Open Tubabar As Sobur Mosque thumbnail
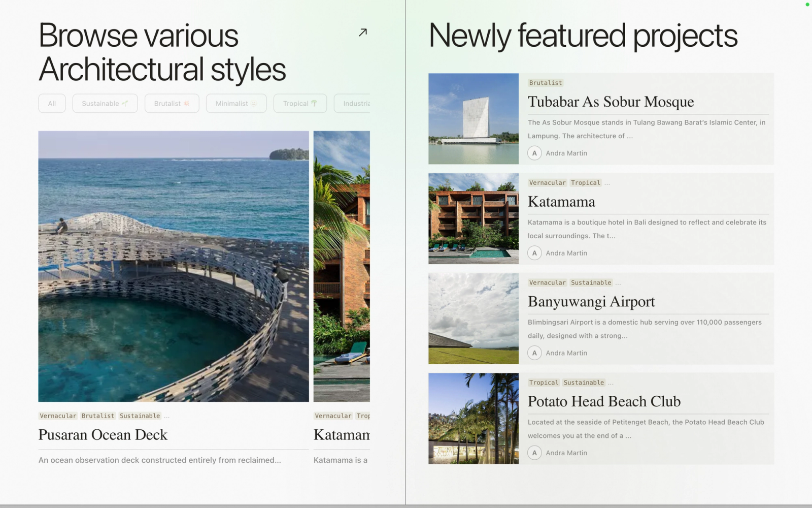Screen dimensions: 812x508 pos(473,119)
